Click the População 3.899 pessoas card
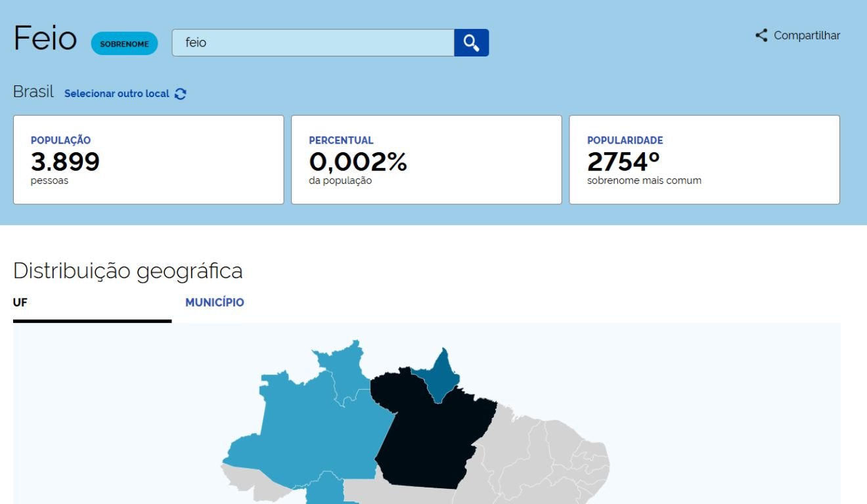Screen dimensions: 867x504 148,159
